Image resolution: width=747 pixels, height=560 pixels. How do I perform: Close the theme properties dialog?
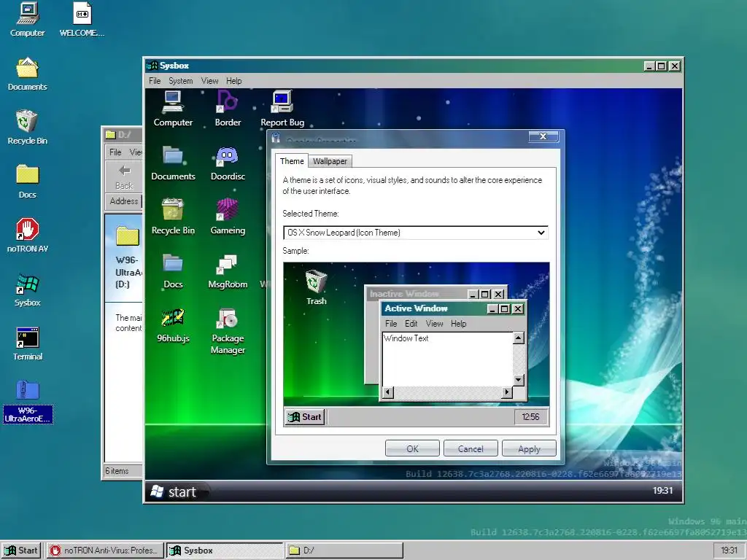pyautogui.click(x=543, y=136)
